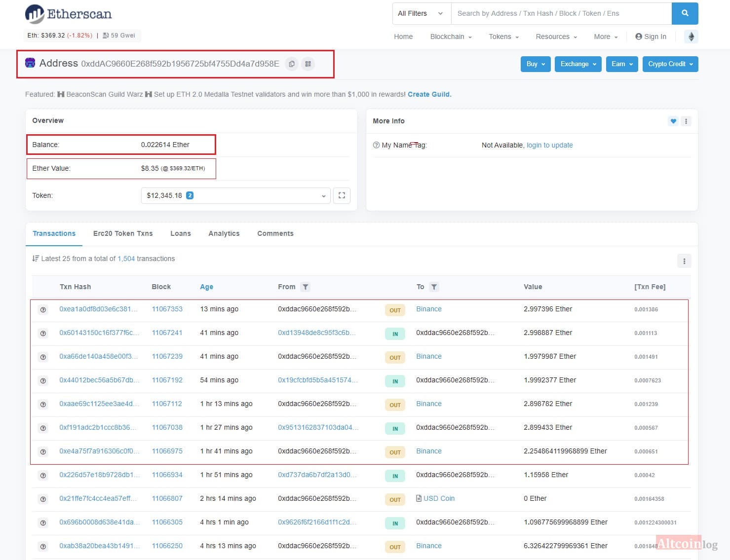Click the Ethereum network diamond icon
Screen dimensions: 730x560
point(691,37)
